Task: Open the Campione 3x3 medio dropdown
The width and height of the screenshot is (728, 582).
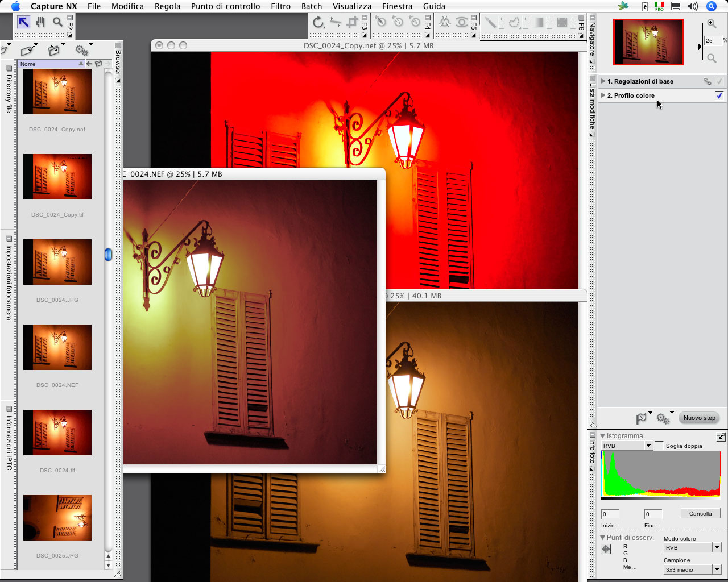Action: pos(717,569)
